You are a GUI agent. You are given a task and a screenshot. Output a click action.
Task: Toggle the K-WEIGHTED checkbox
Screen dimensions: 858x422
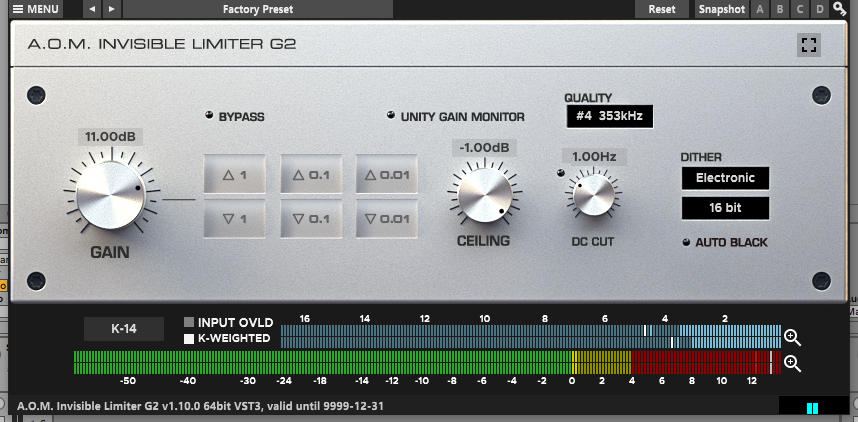pos(189,339)
